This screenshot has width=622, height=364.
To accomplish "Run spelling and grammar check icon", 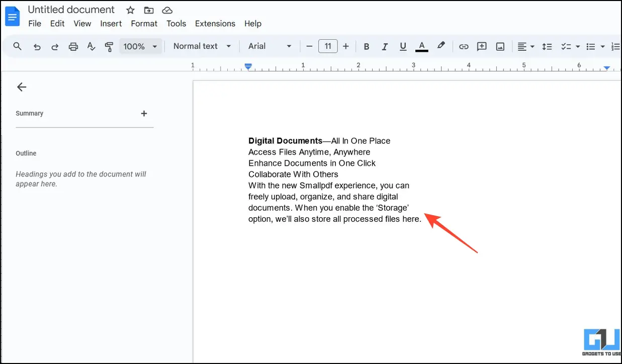I will tap(91, 46).
